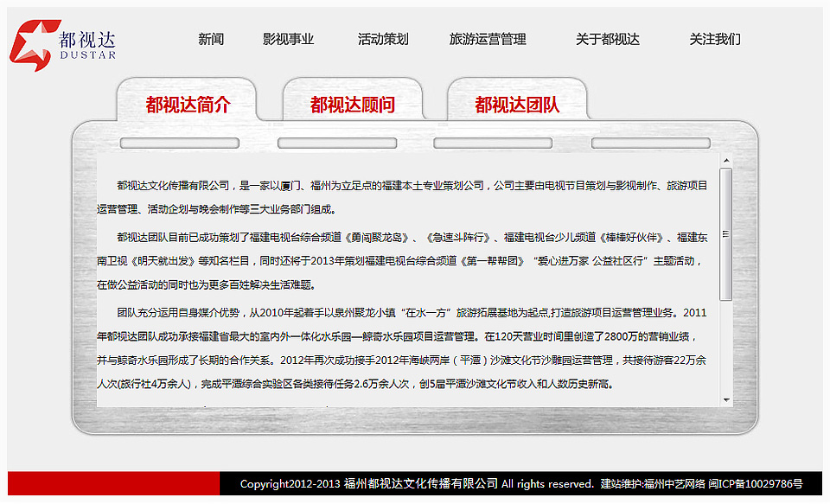This screenshot has width=830, height=504.
Task: Switch to the 都视达简介 tab
Action: [x=189, y=104]
